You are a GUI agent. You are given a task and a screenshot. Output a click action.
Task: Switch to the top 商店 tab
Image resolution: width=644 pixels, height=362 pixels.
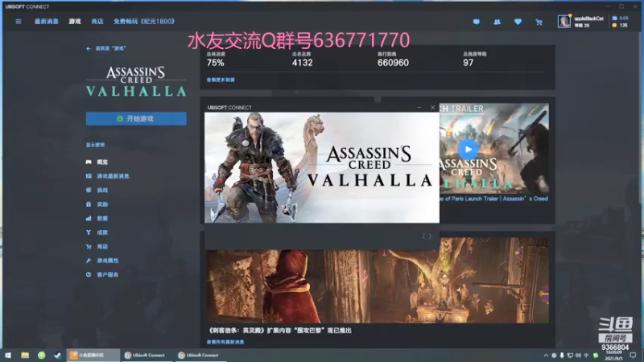97,22
